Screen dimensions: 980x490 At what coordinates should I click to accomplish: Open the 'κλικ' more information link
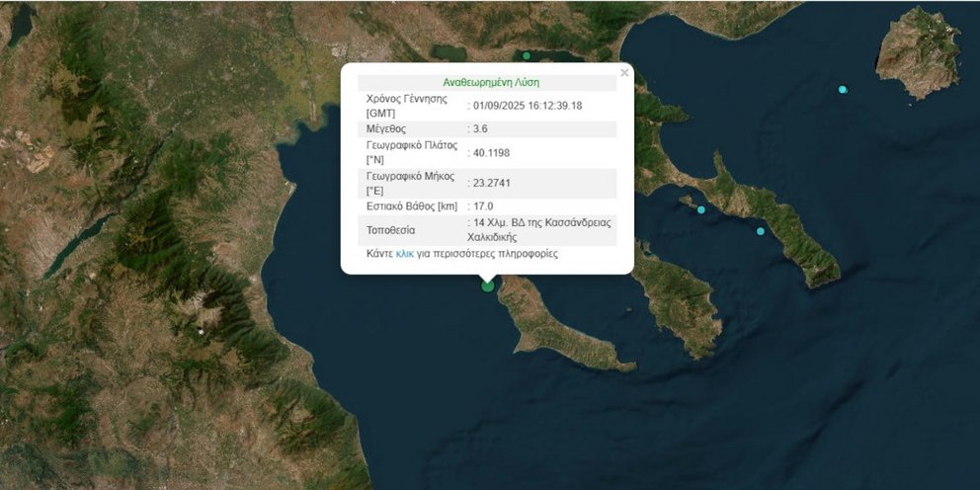point(404,254)
